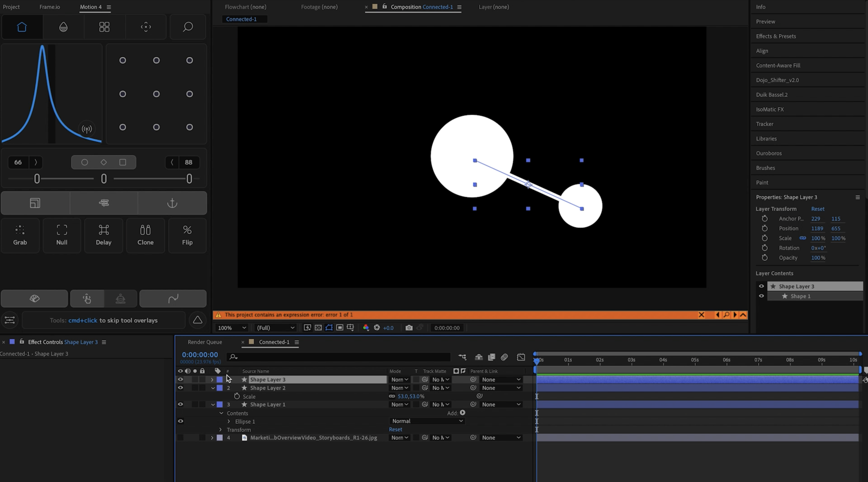Click the left easing slider handle
868x482 pixels.
[x=37, y=178]
